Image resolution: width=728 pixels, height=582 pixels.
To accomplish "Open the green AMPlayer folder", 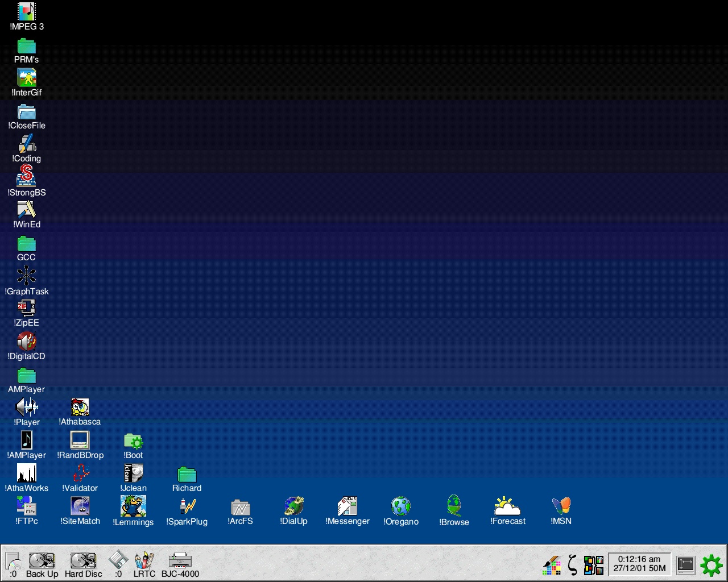I will pyautogui.click(x=27, y=375).
